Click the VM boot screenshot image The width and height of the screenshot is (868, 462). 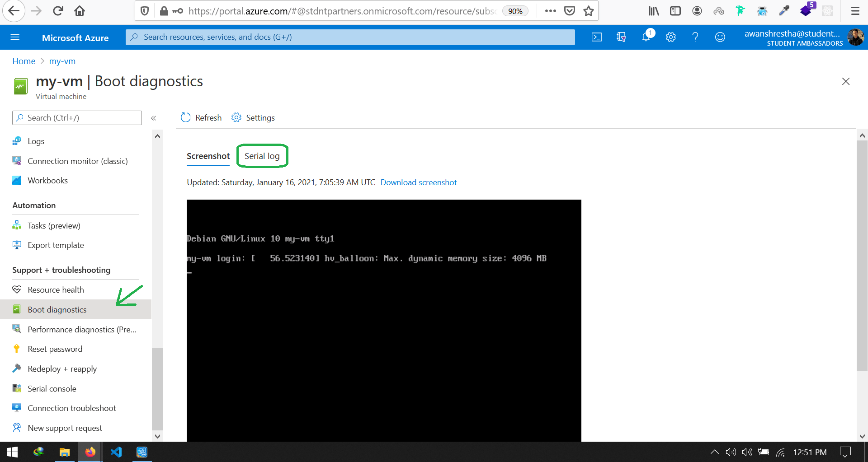pyautogui.click(x=384, y=321)
